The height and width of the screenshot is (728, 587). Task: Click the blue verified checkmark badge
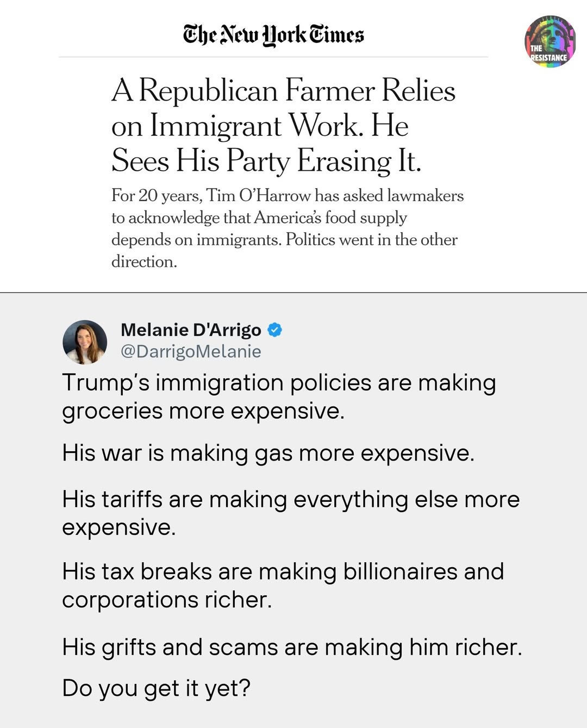(x=275, y=329)
